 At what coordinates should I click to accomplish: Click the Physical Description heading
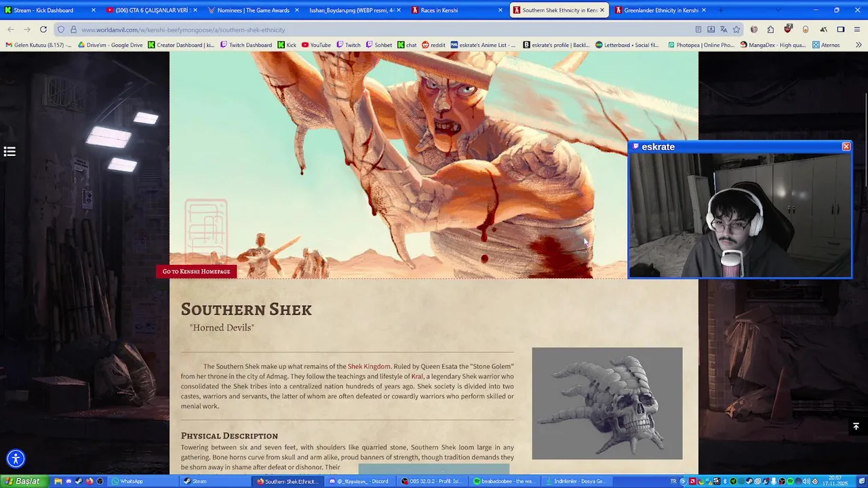[229, 435]
